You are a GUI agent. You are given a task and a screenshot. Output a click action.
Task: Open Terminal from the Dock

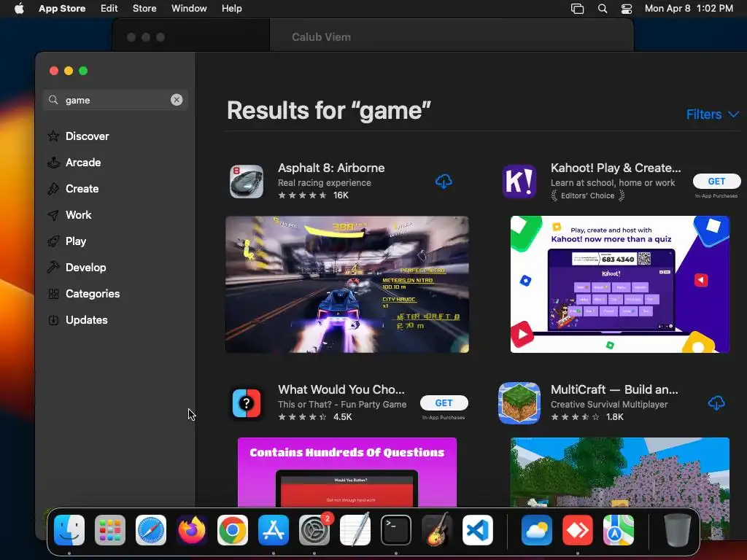(396, 530)
